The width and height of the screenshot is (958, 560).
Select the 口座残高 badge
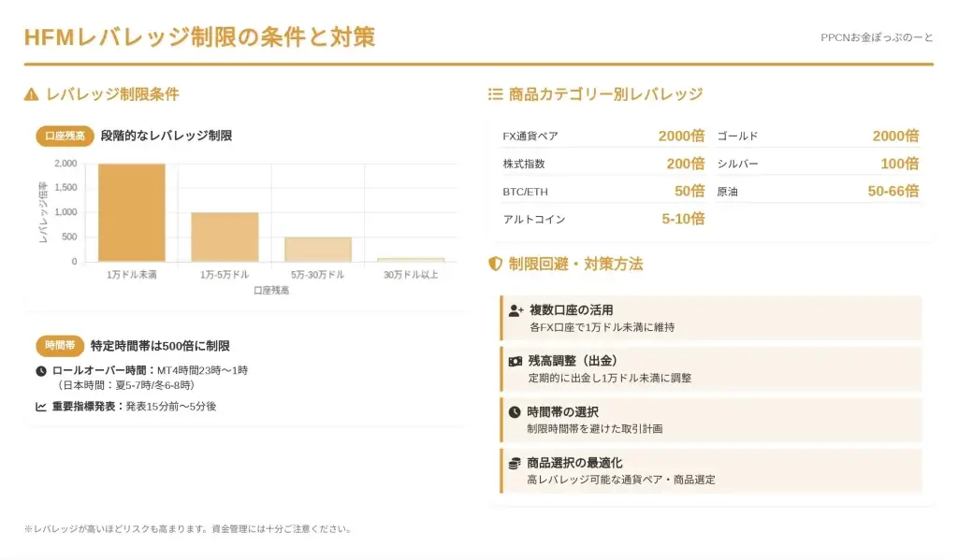point(65,136)
